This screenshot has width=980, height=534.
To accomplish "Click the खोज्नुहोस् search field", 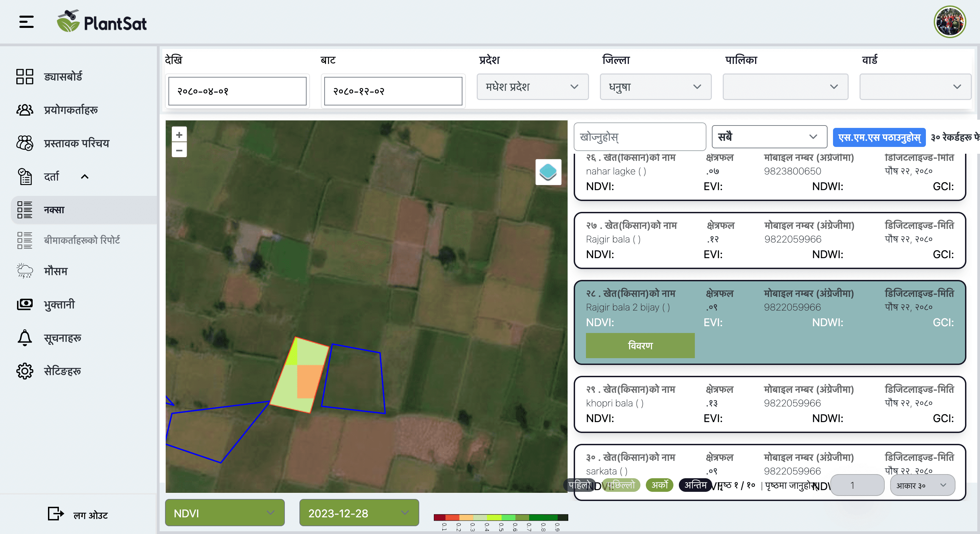I will 639,137.
